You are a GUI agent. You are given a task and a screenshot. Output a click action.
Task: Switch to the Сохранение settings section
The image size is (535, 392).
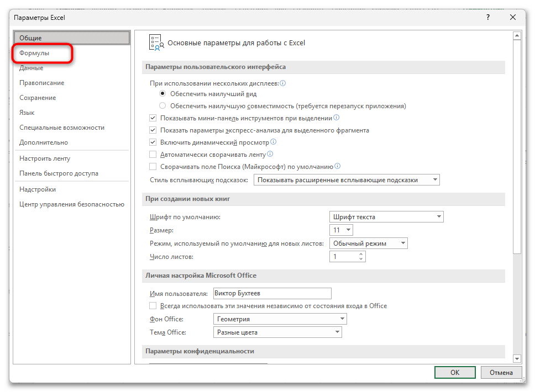[38, 98]
